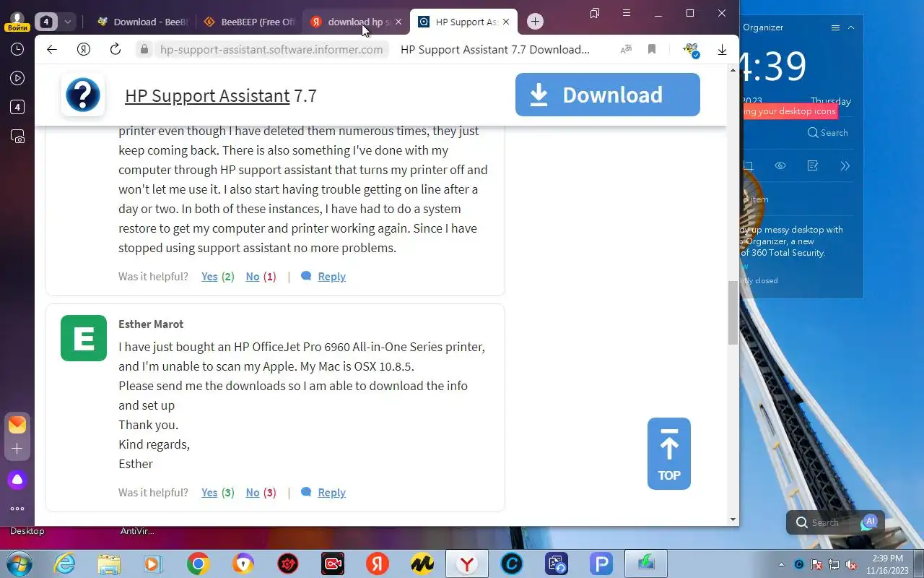This screenshot has width=924, height=578.
Task: Click the HP Support Assistant question-mark logo
Action: [x=83, y=95]
